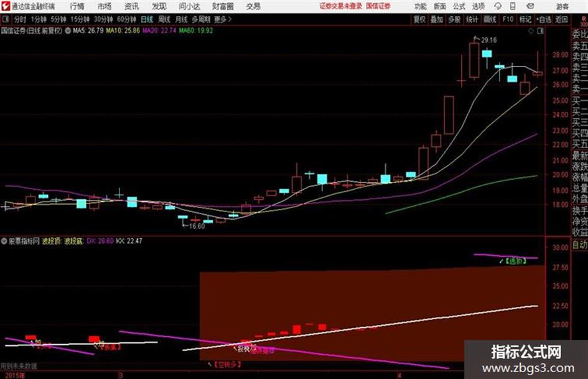Click the 国信证券(日线 前复权) chart title
Viewport: 588px width, 379px height.
32,30
